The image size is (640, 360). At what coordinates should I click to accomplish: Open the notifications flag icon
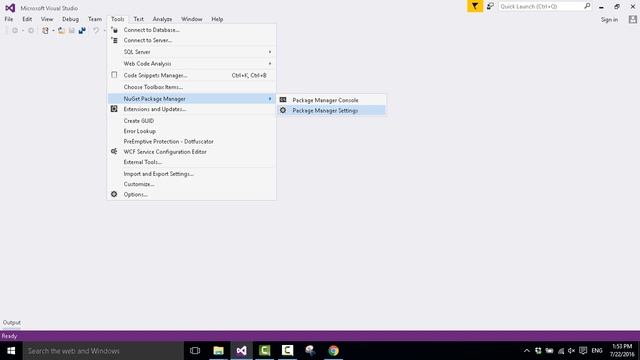coord(475,6)
